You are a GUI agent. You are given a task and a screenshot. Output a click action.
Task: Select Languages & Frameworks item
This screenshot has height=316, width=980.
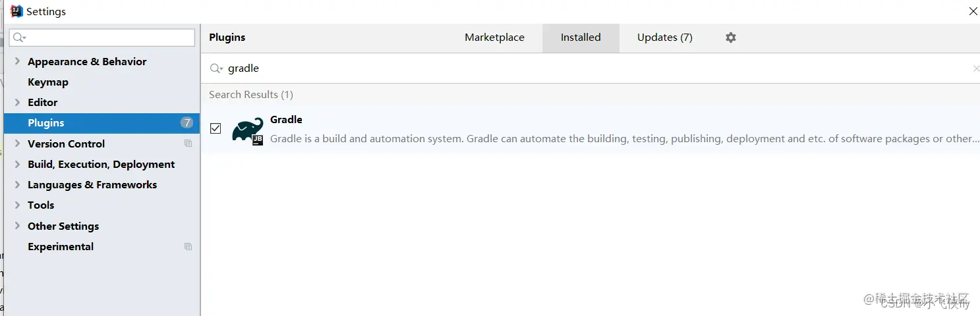(x=92, y=185)
